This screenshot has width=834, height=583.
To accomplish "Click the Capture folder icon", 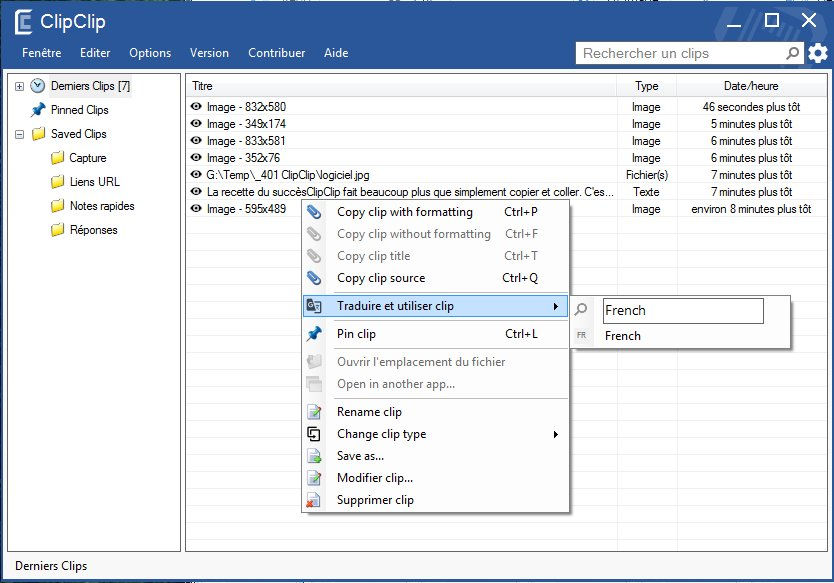I will (57, 158).
